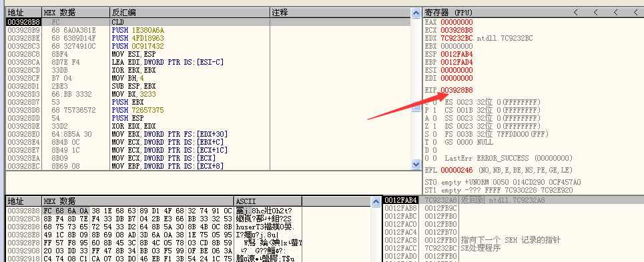Click disassembly scrollbar down arrow
The height and width of the screenshot is (262, 644).
coord(416,164)
